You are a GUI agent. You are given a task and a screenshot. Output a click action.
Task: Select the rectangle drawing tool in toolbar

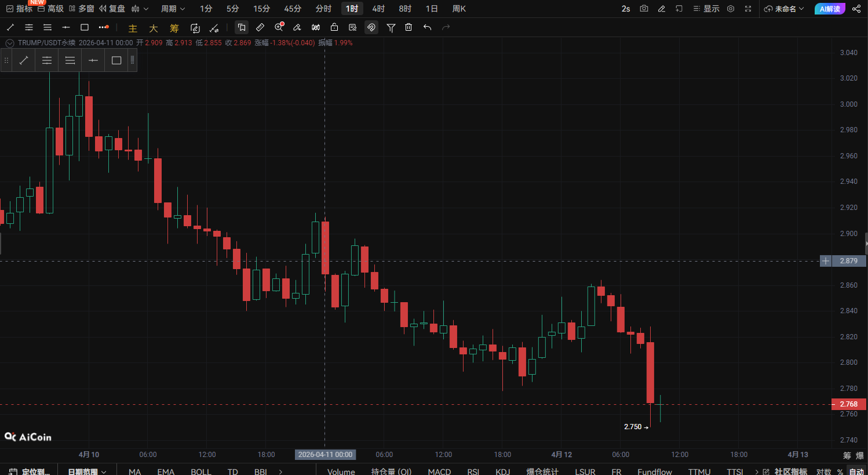(x=85, y=27)
